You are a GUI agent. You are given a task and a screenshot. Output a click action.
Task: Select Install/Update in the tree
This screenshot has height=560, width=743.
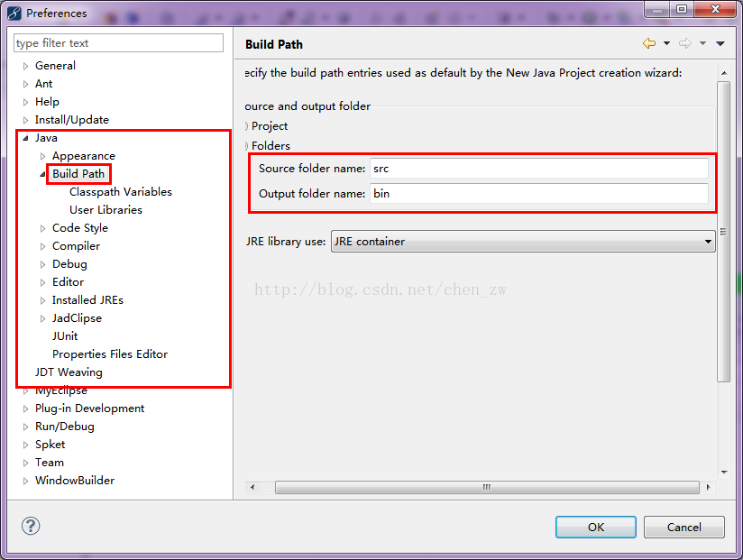click(72, 119)
